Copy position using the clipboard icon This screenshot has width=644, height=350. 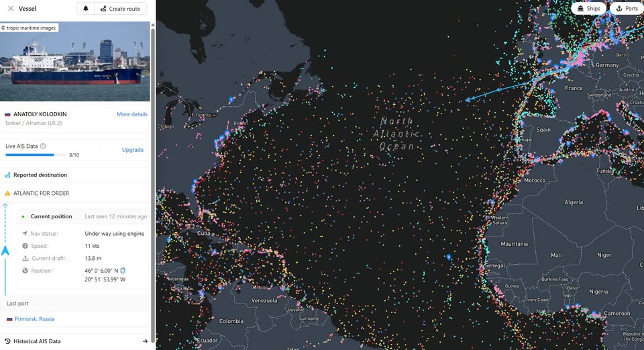pos(123,271)
